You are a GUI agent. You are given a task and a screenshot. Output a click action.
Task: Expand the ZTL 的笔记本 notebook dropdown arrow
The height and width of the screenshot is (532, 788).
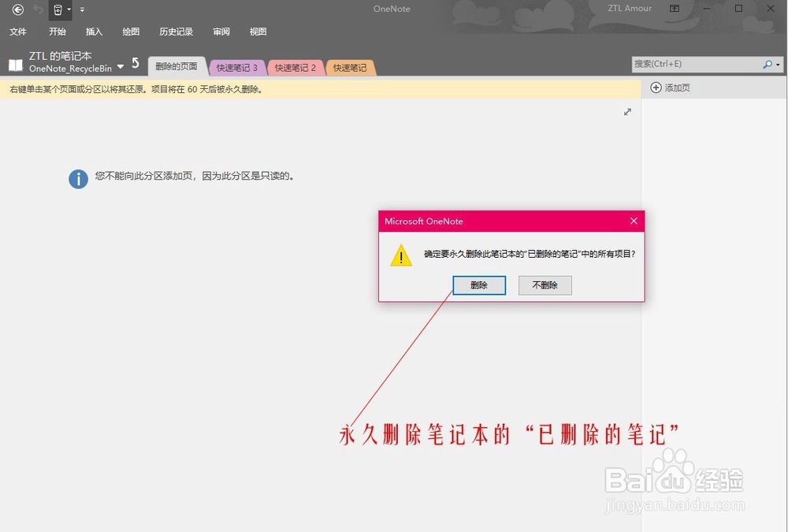pos(121,67)
